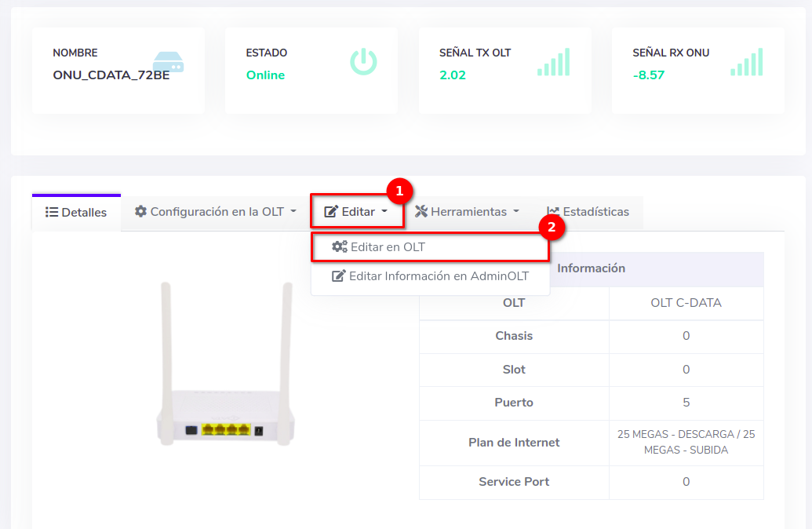Click the Online status text
Image resolution: width=812 pixels, height=529 pixels.
coord(265,75)
